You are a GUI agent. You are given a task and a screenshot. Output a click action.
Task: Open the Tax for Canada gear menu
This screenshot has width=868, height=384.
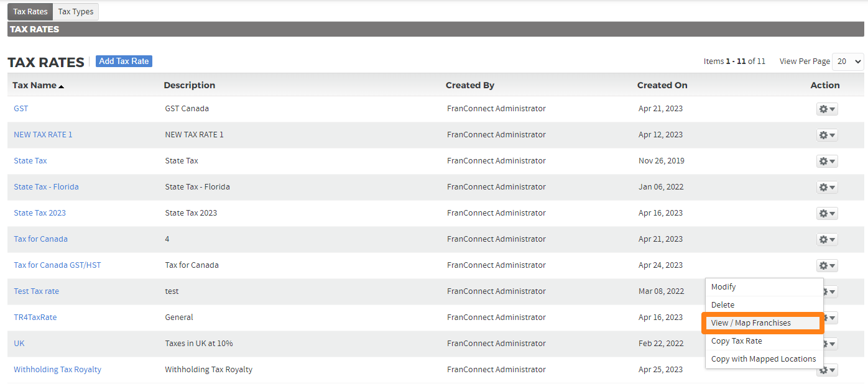(x=827, y=239)
